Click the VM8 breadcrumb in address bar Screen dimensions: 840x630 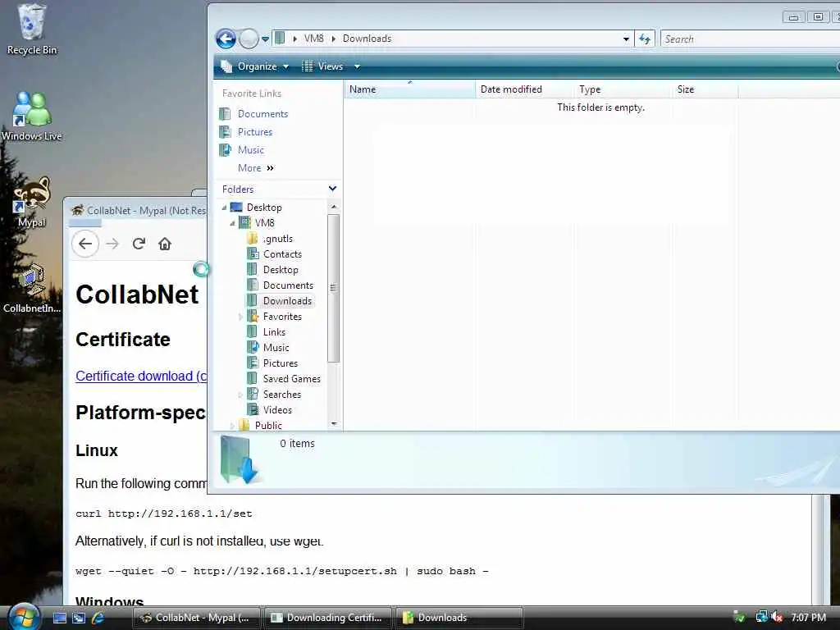pyautogui.click(x=314, y=39)
